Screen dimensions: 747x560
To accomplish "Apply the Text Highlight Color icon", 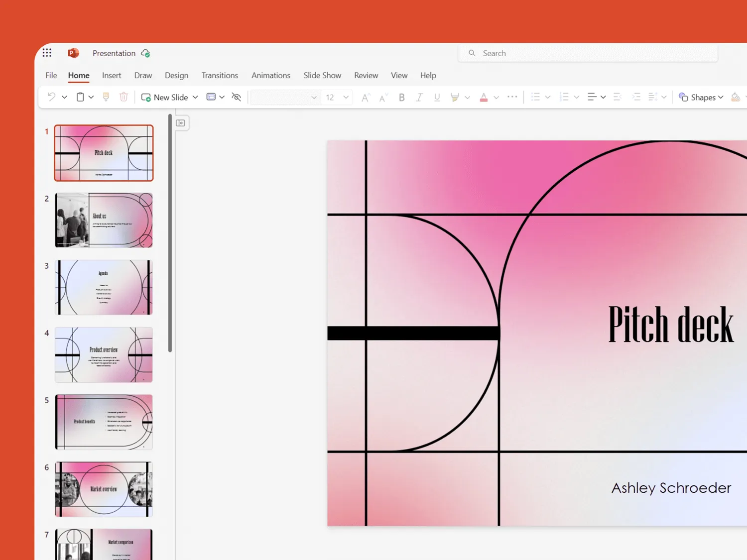I will tap(456, 97).
